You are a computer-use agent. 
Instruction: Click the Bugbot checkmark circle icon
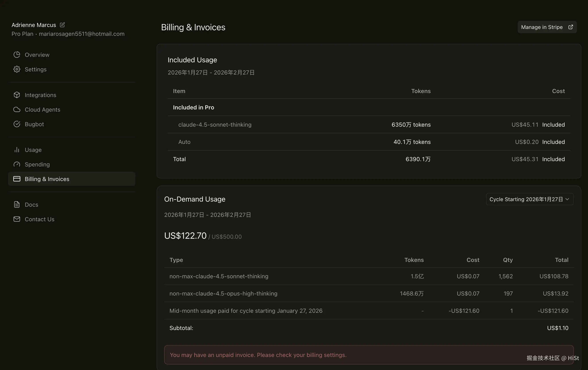[x=17, y=124]
